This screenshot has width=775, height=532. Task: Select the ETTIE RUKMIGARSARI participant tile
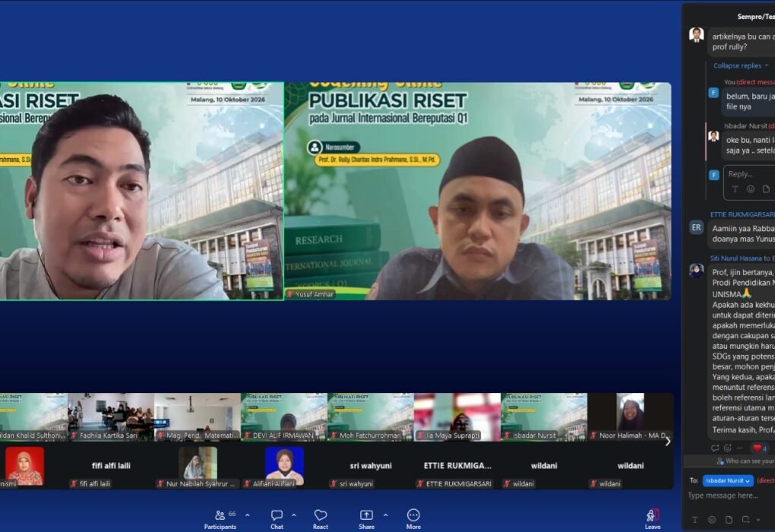[457, 466]
